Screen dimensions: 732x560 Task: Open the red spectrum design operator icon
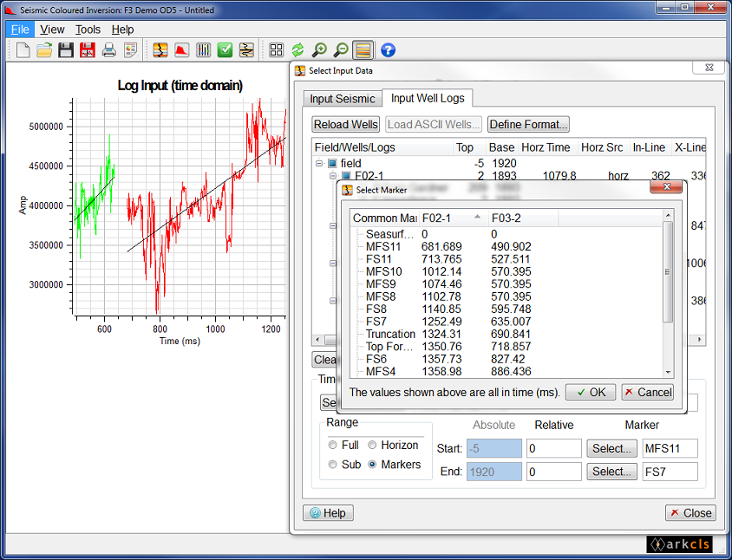pyautogui.click(x=182, y=50)
